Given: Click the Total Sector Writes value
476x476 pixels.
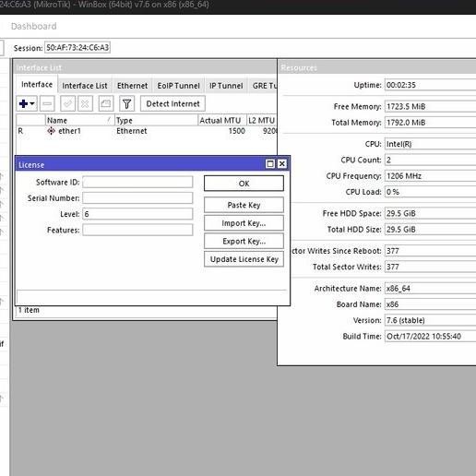Looking at the screenshot, I should click(x=430, y=267).
